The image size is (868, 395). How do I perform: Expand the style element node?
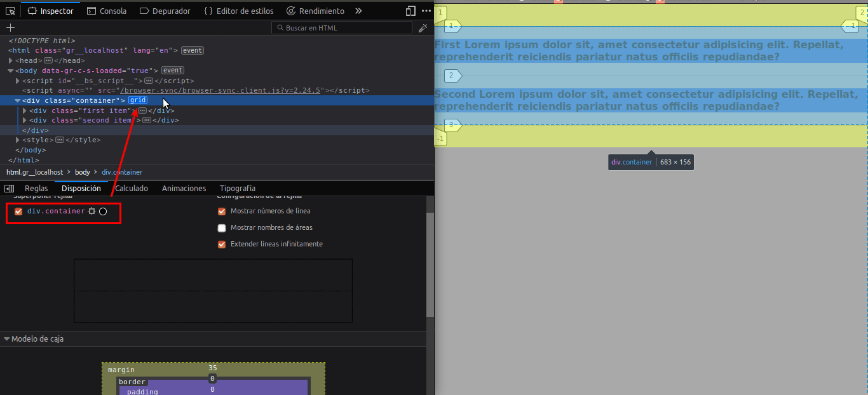pyautogui.click(x=18, y=140)
